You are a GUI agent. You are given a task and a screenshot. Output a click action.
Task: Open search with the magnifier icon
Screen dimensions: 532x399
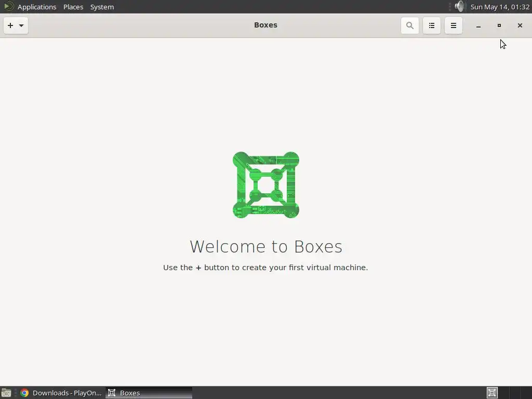[409, 25]
